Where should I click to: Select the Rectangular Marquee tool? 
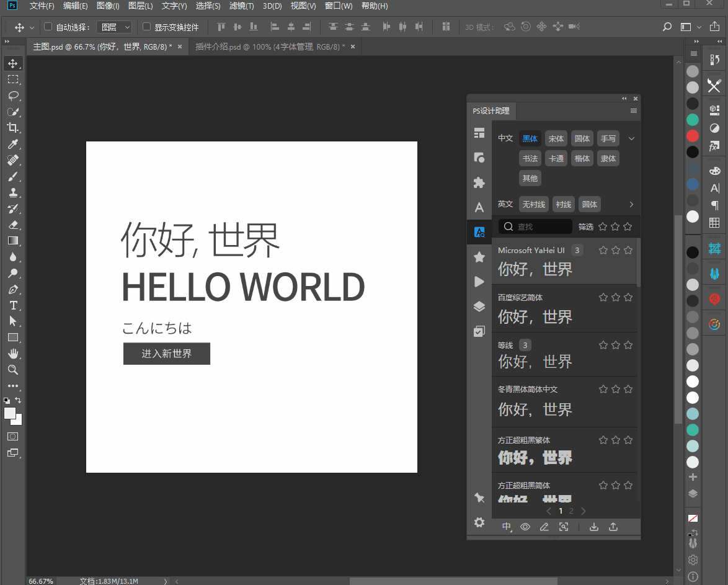point(13,79)
